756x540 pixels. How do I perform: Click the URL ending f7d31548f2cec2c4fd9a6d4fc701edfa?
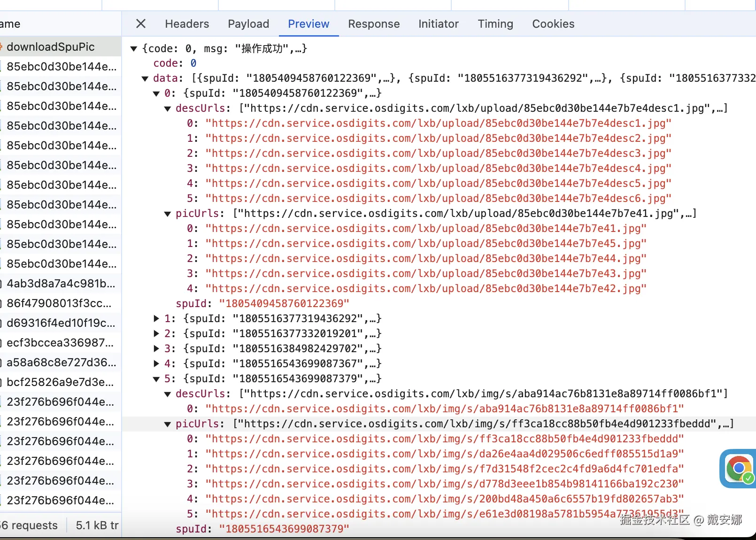coord(445,469)
